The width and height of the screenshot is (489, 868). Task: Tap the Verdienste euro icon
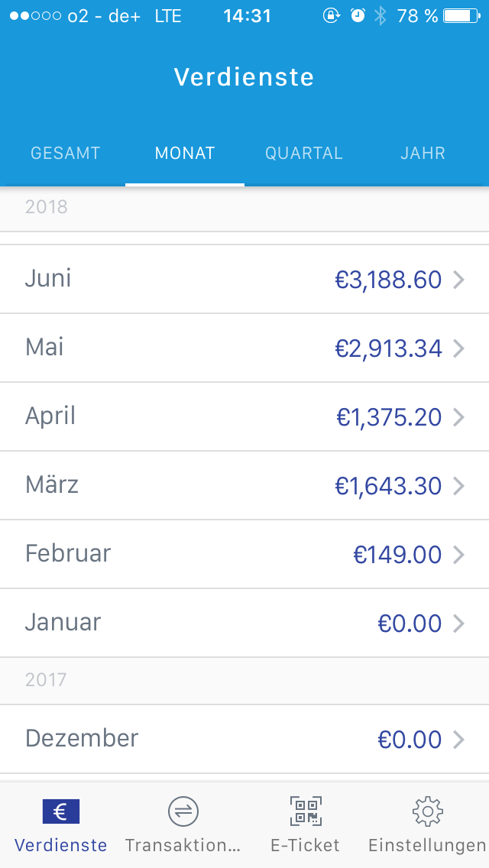tap(61, 811)
